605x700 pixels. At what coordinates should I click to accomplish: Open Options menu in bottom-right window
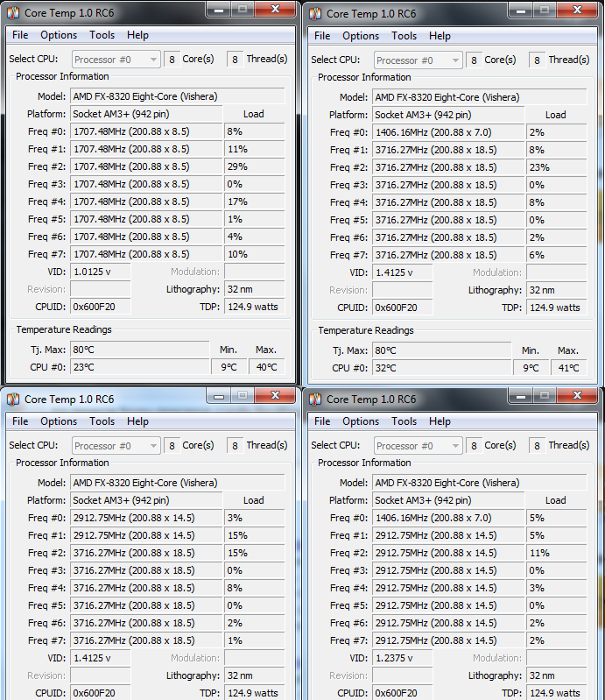[x=361, y=421]
